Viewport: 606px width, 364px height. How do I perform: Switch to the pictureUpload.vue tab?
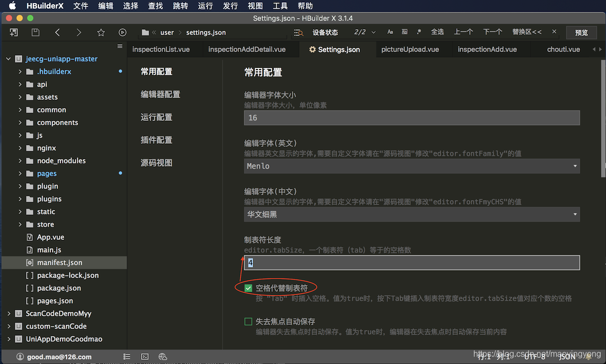(410, 49)
